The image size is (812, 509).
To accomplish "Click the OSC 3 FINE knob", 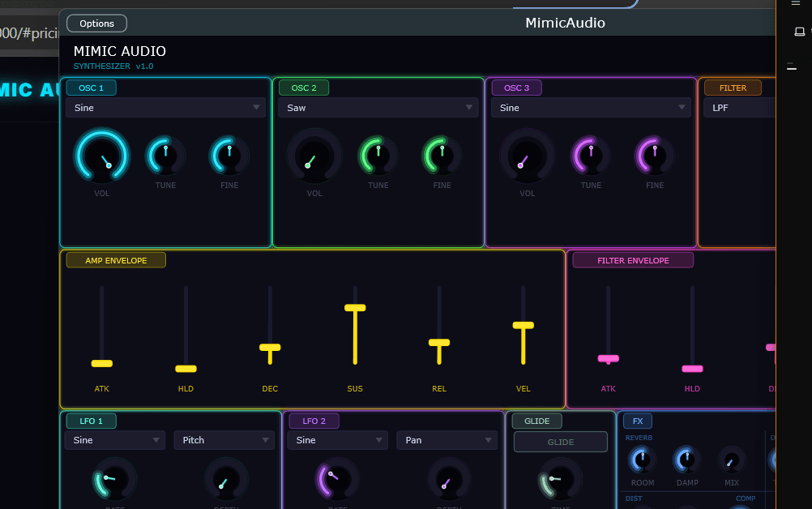I will pos(655,156).
